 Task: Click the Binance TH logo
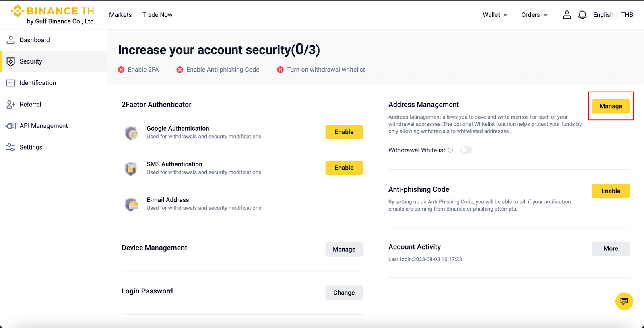pos(53,15)
